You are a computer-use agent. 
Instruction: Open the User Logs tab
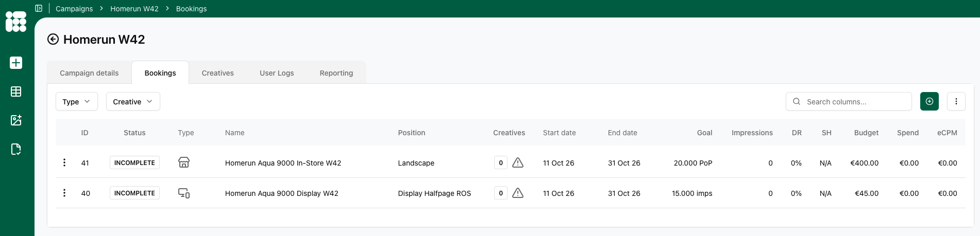pyautogui.click(x=277, y=72)
